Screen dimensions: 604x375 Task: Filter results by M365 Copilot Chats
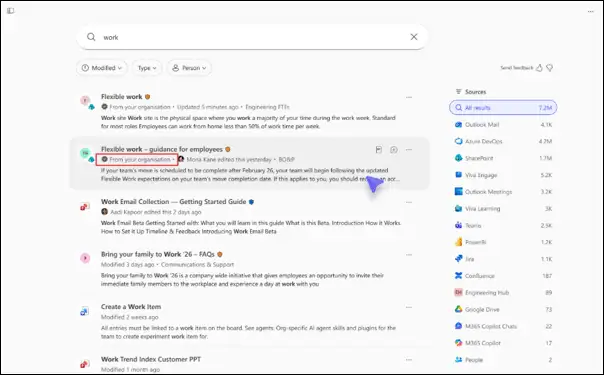[503, 326]
